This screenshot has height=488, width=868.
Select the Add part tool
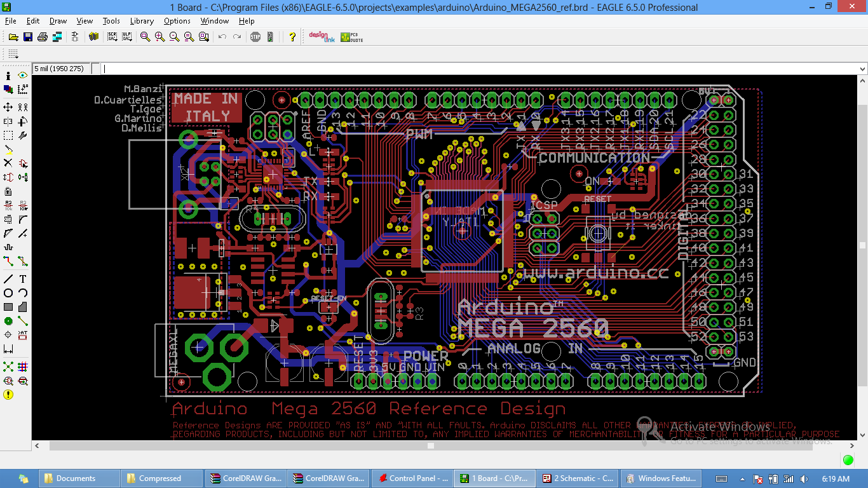(x=23, y=163)
